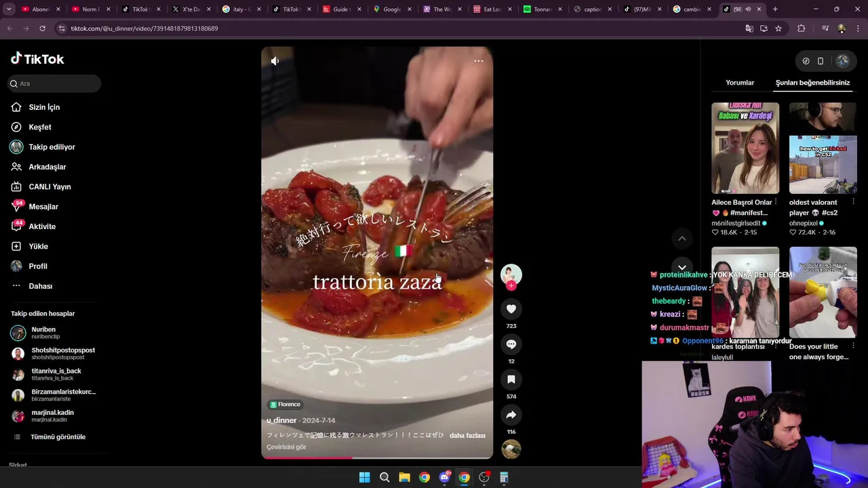Go to previous video with up chevron
This screenshot has width=868, height=488.
682,239
